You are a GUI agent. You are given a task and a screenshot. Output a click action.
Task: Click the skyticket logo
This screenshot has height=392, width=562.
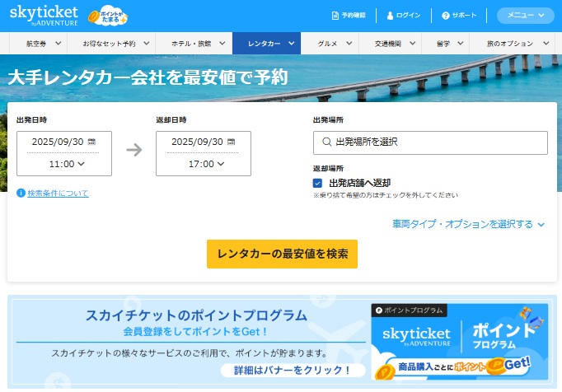(44, 16)
